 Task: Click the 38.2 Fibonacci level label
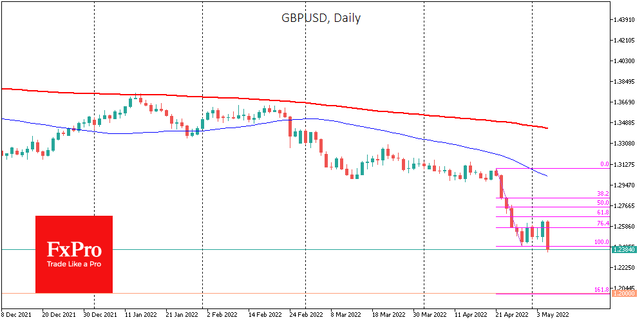click(x=603, y=193)
